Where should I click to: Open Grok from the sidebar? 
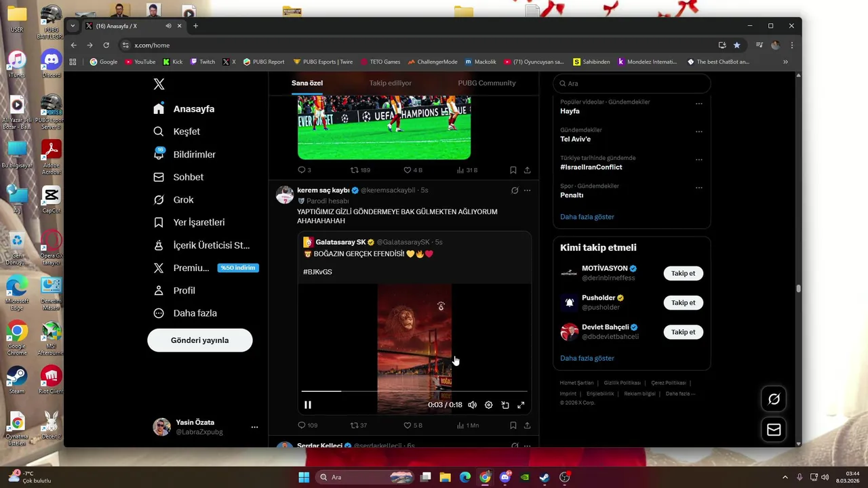[174, 200]
